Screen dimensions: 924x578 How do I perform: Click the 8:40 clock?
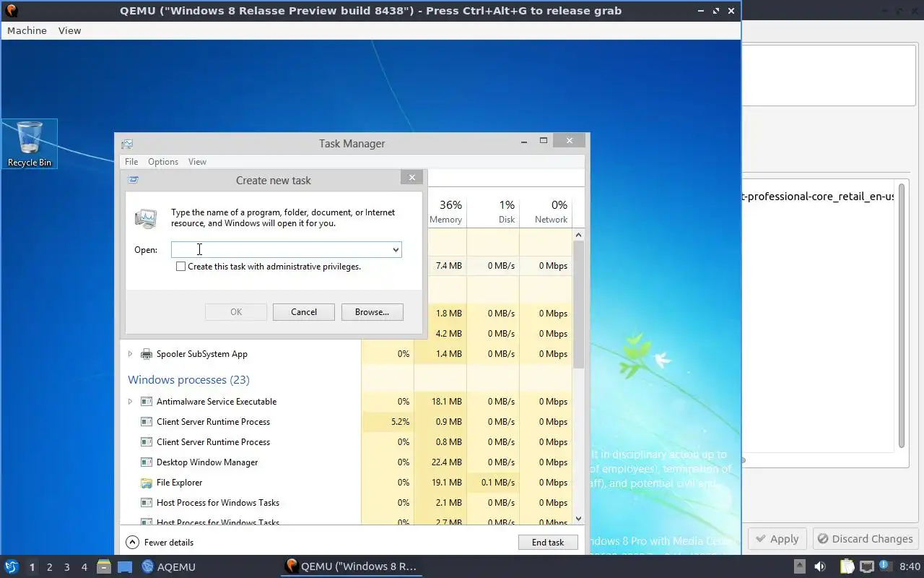pyautogui.click(x=910, y=566)
